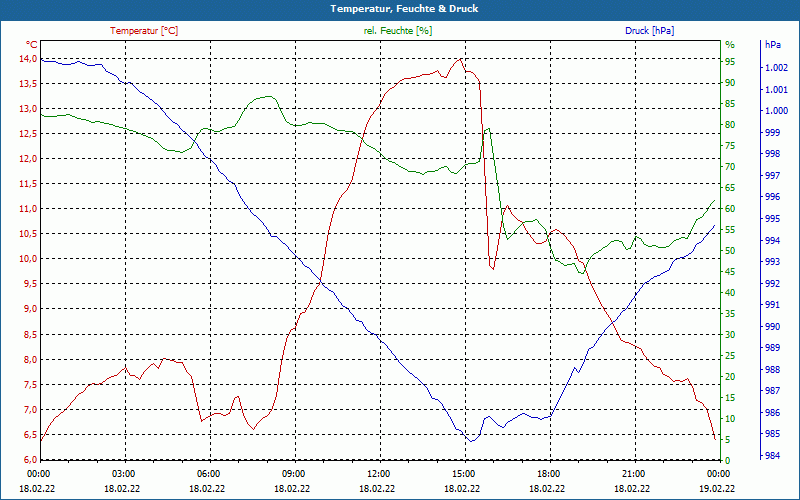
Task: Click the 10,0 temperature axis value
Action: 28,259
